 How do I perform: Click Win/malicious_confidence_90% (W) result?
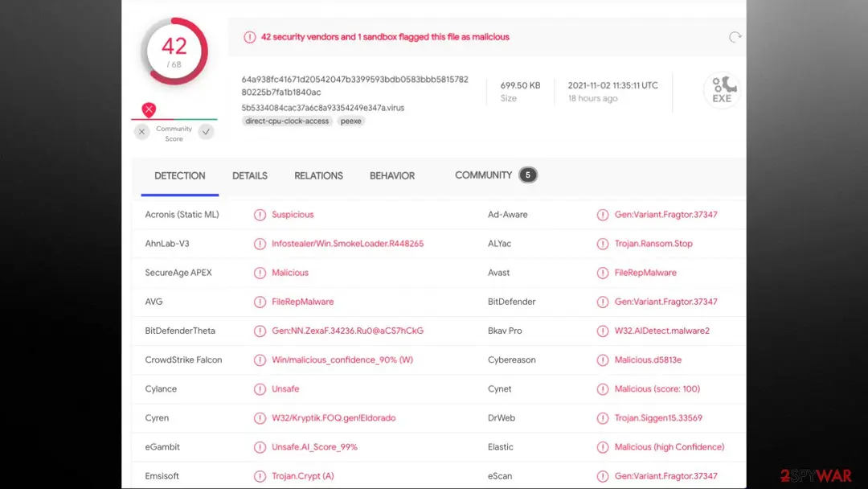(342, 360)
